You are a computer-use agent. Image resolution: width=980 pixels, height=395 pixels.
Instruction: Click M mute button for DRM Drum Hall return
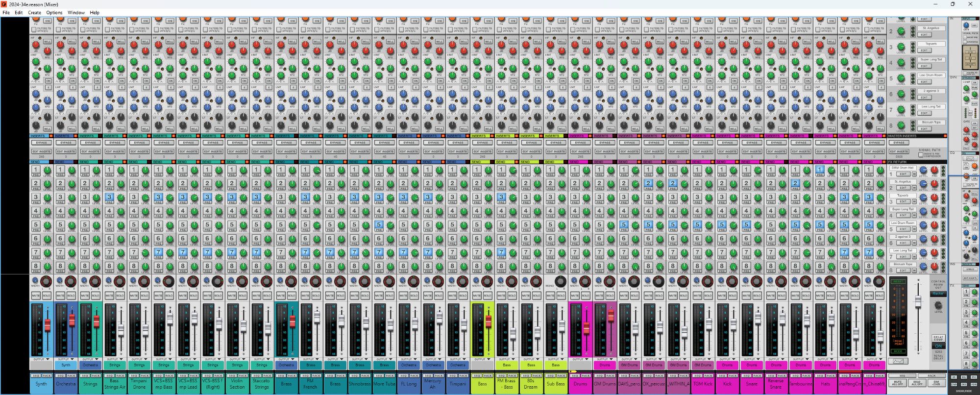tap(914, 174)
